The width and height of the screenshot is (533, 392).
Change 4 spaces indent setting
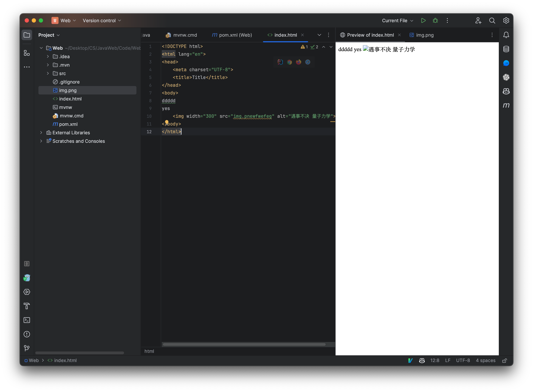tap(486, 360)
